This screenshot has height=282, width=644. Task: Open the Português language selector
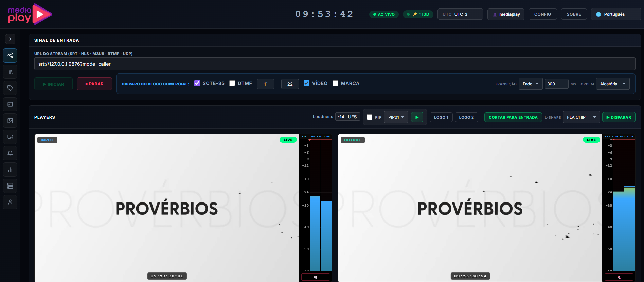coord(616,14)
